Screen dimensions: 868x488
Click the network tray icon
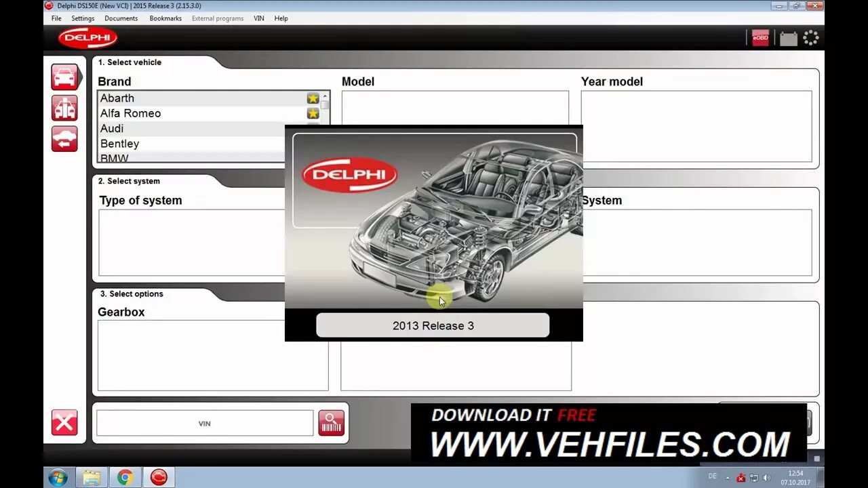[754, 478]
